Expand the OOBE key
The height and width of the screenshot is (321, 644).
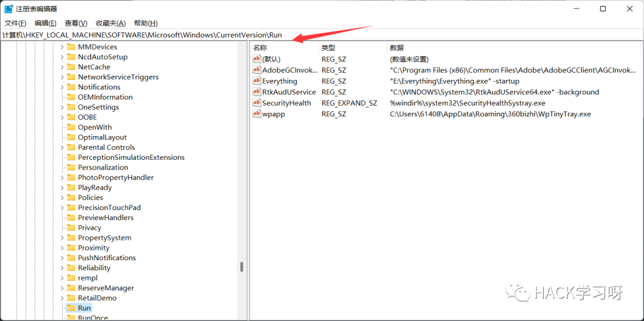[62, 117]
